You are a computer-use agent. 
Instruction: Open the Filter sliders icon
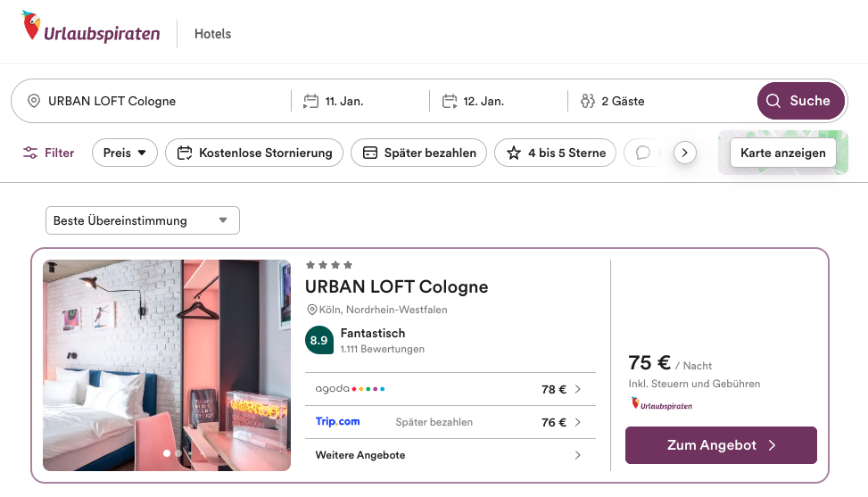(x=31, y=153)
